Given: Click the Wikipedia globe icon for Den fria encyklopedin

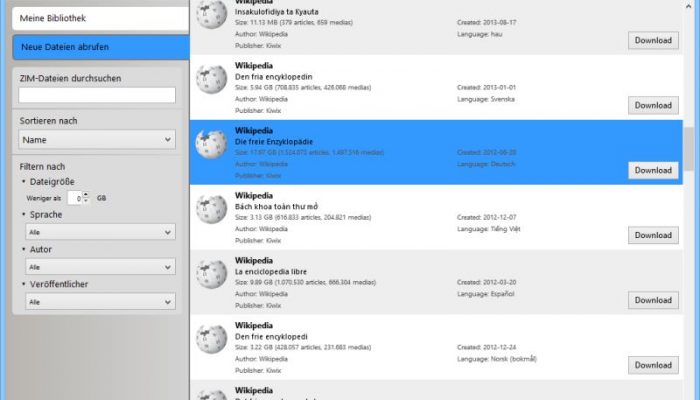Looking at the screenshot, I should [212, 79].
